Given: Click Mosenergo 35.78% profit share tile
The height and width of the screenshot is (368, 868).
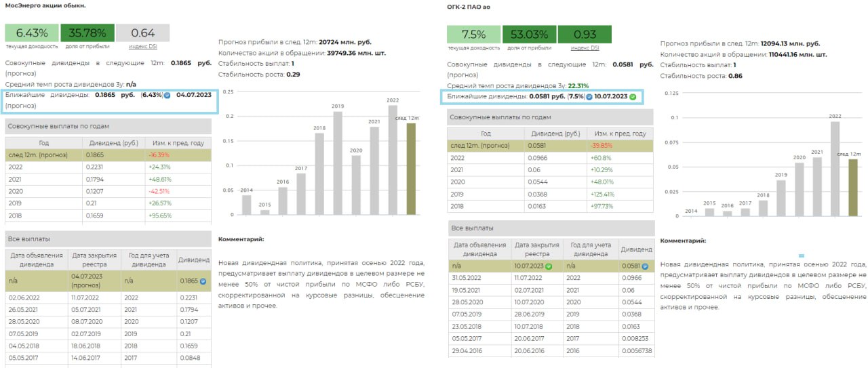Looking at the screenshot, I should [x=87, y=33].
